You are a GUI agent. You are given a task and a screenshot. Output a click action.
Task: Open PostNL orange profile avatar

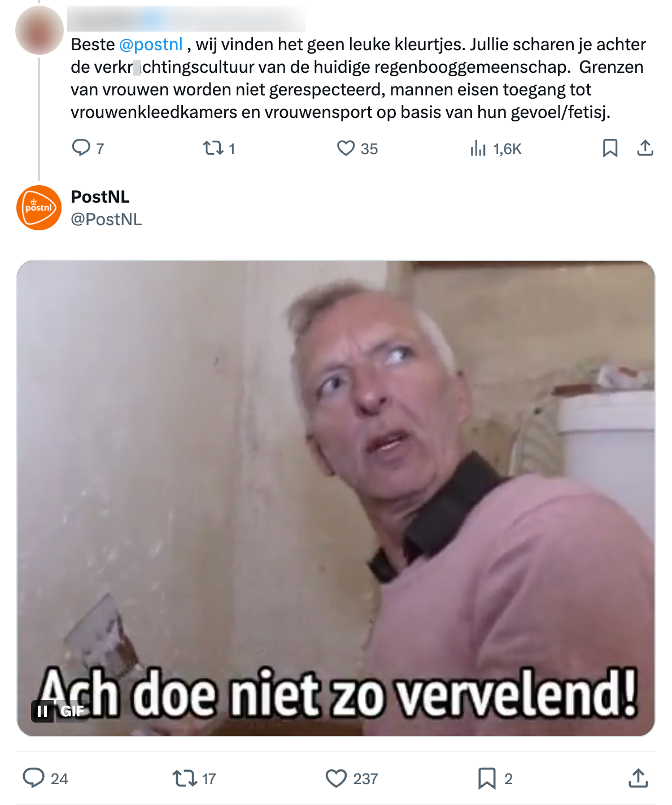tap(39, 208)
